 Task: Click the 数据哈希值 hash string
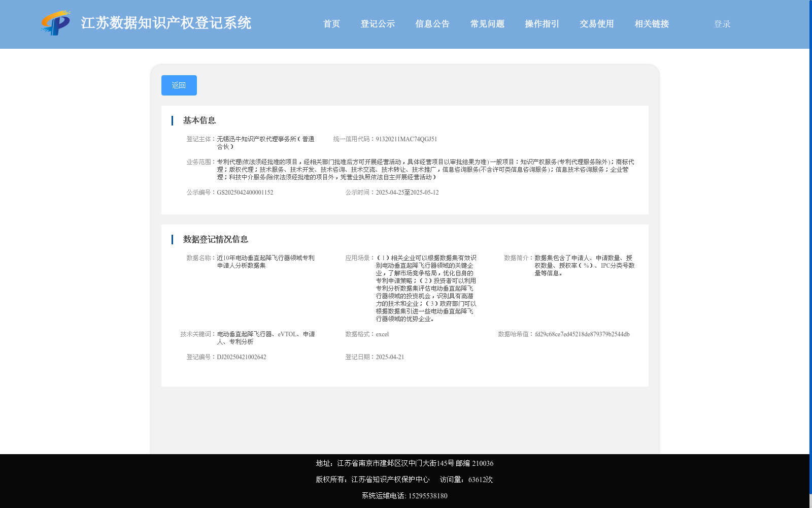(x=582, y=334)
